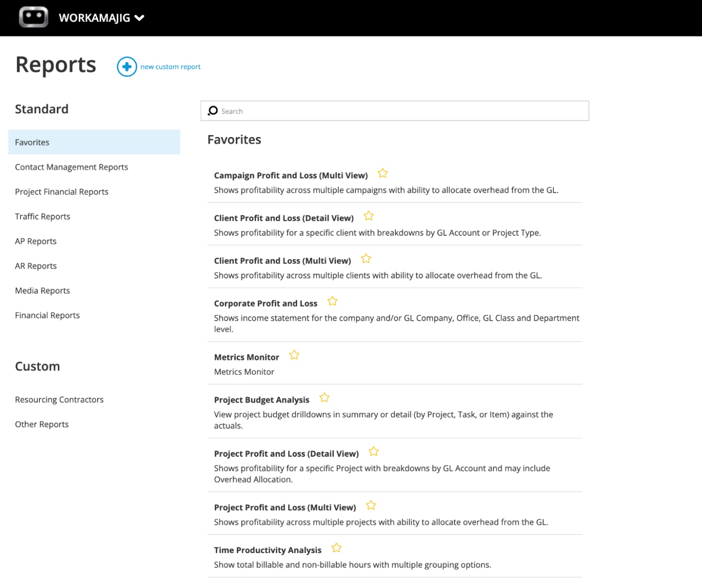Click the new custom report link
Viewport: 702px width, 588px height.
point(170,67)
